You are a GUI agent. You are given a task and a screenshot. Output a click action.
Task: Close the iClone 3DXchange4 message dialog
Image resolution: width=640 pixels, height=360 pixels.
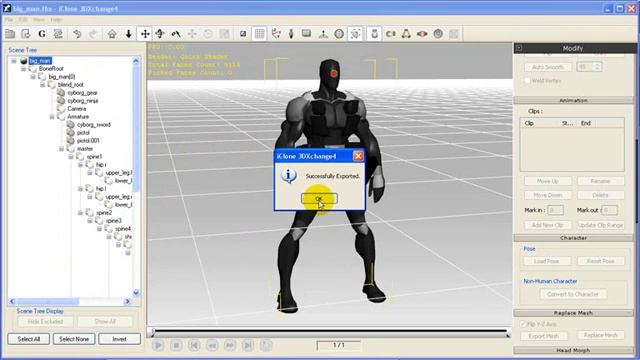point(358,156)
